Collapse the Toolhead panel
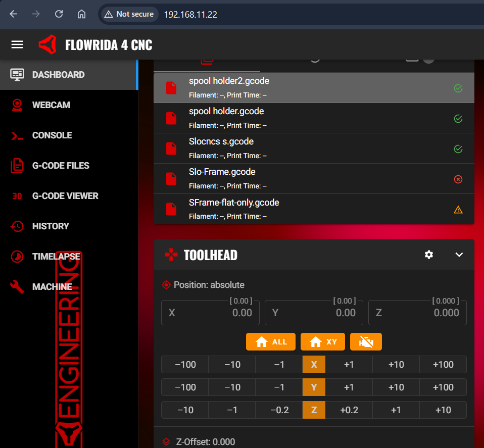 pos(459,255)
